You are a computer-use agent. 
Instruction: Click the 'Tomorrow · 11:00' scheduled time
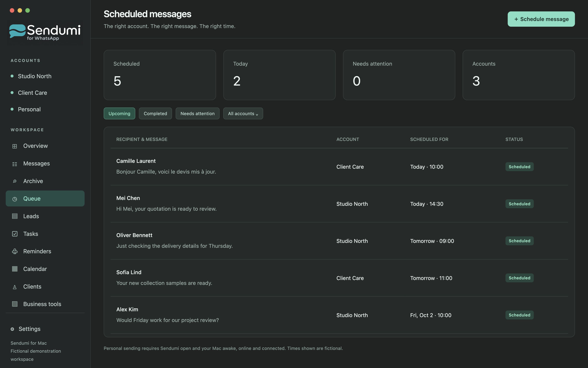coord(431,278)
